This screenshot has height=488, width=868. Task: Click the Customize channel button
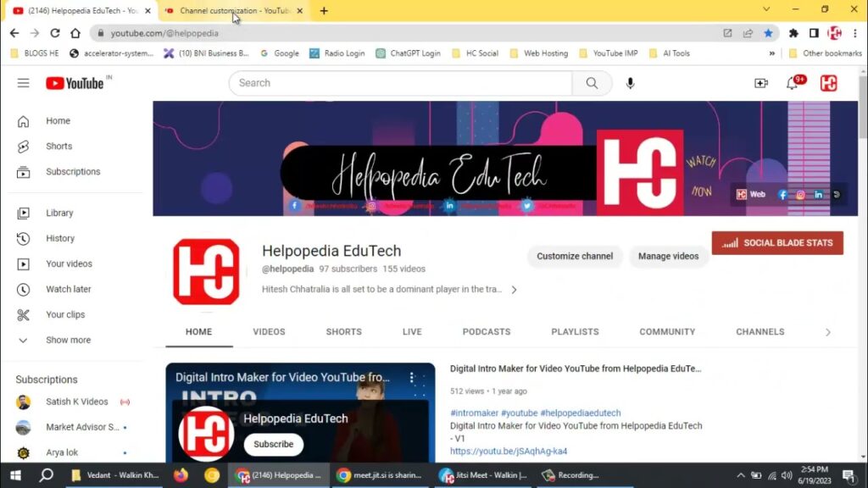[575, 256]
